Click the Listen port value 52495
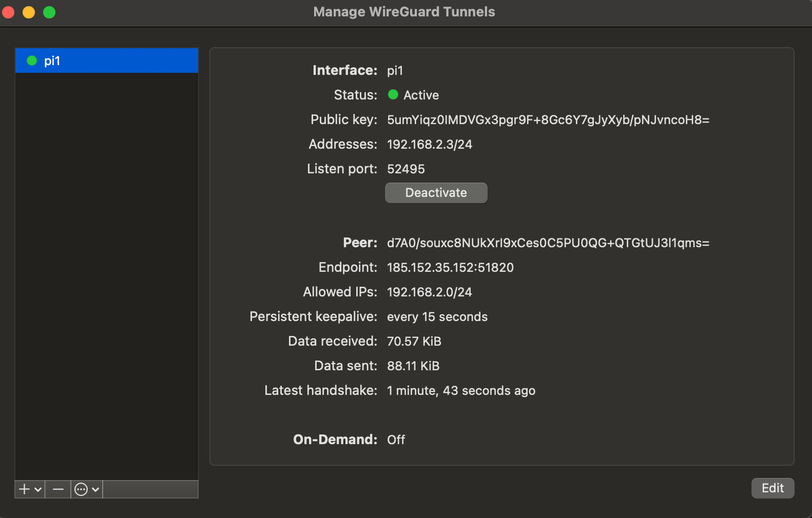Image resolution: width=812 pixels, height=518 pixels. [x=405, y=169]
